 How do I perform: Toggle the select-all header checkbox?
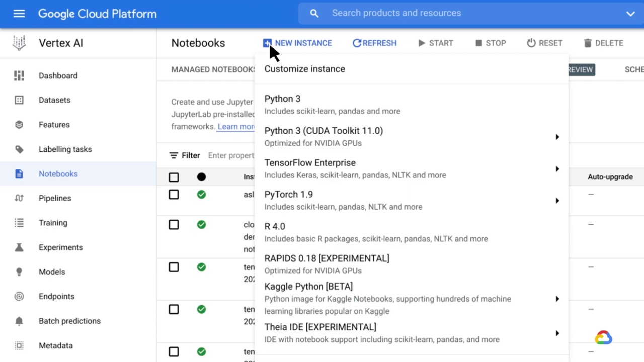[x=174, y=177]
